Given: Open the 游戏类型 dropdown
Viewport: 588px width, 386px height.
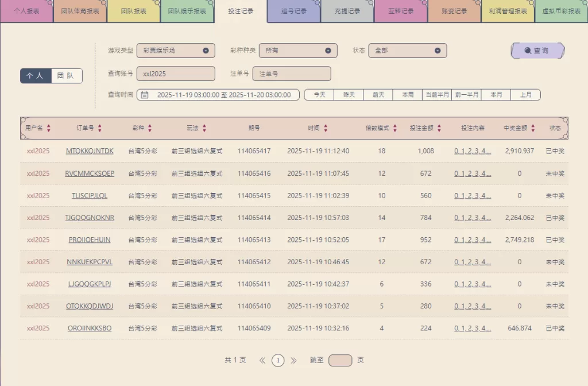Looking at the screenshot, I should pyautogui.click(x=176, y=51).
